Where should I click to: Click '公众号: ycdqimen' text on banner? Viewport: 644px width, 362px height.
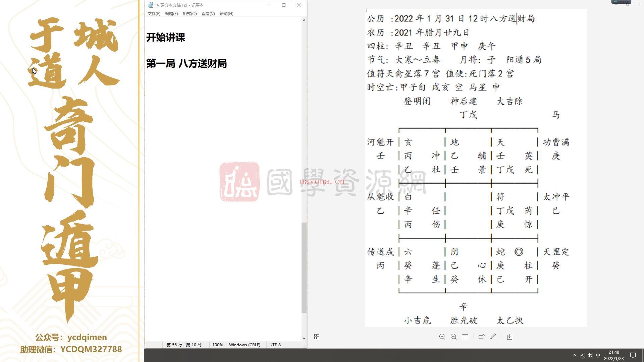click(71, 337)
